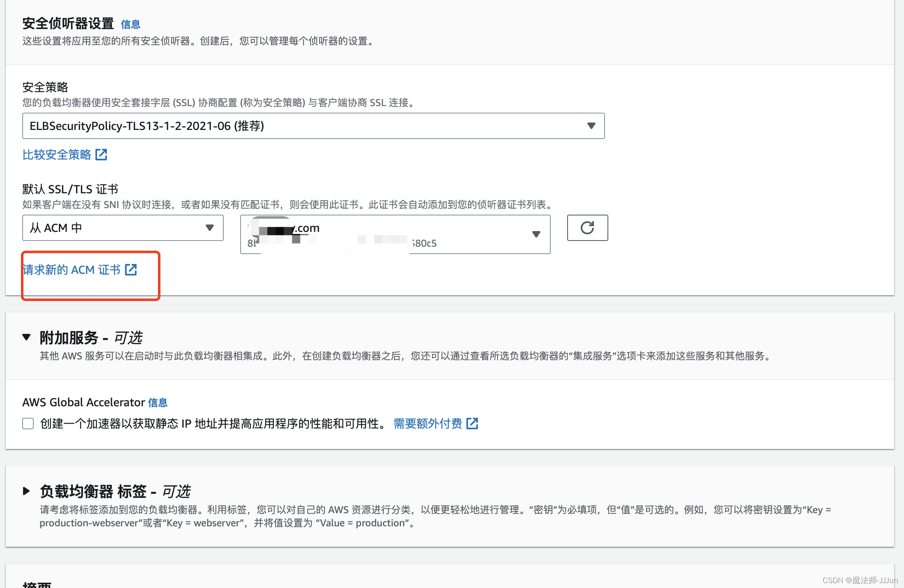Click the AWS Global Accelerator heading text
904x588 pixels.
point(84,403)
